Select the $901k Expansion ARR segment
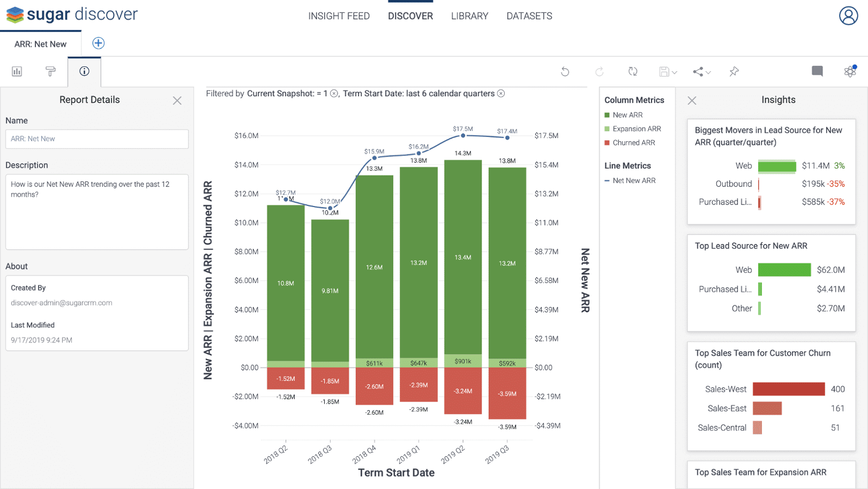 click(x=463, y=361)
